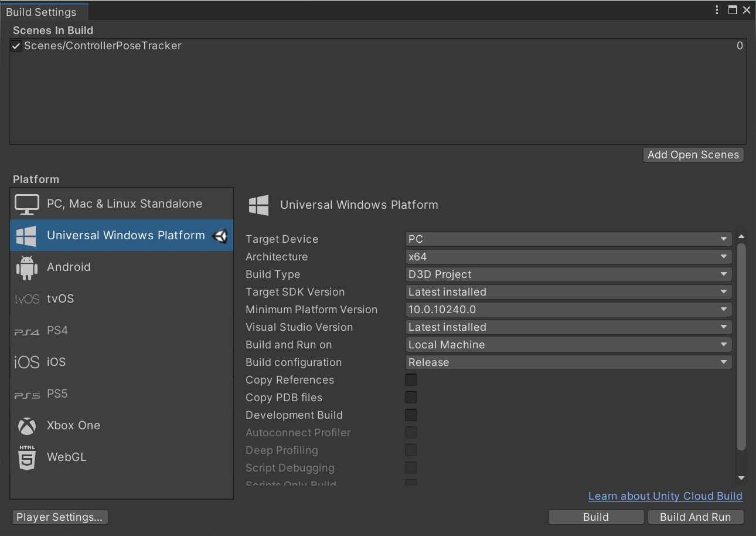This screenshot has width=756, height=536.
Task: Uncheck the ControllerPoseTracker scene checkbox
Action: tap(16, 46)
